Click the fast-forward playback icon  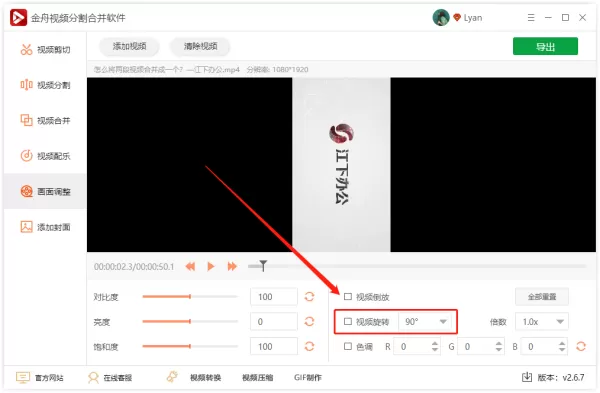[x=232, y=266]
